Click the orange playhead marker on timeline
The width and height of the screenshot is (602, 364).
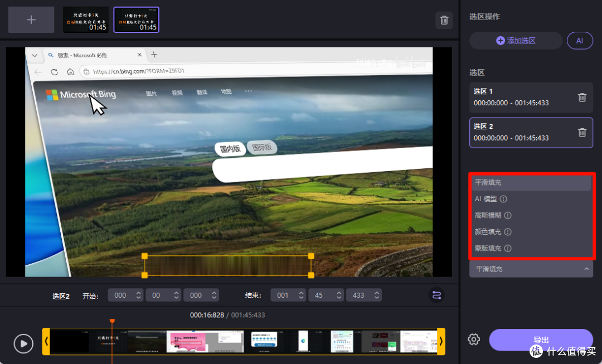(x=112, y=321)
